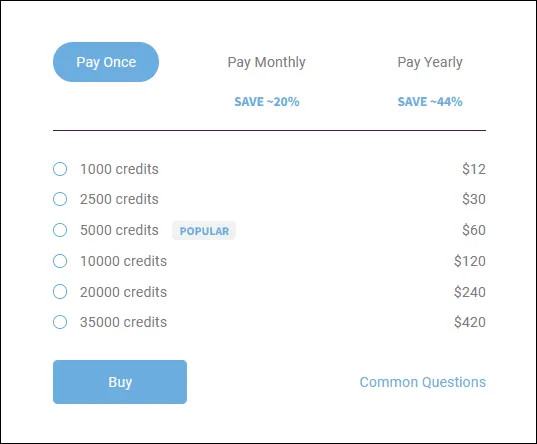Select the Pay Once tab

coord(106,62)
